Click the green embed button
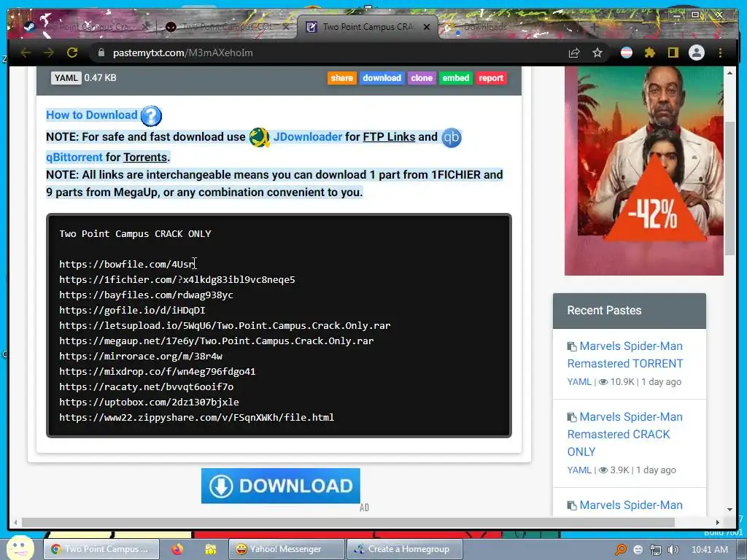747x560 pixels. tap(455, 78)
